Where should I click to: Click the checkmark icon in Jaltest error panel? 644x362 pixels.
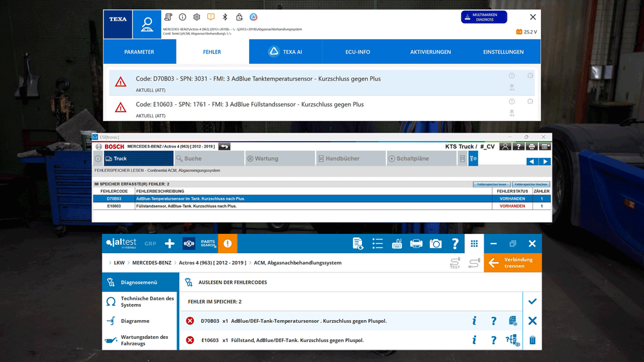tap(533, 301)
